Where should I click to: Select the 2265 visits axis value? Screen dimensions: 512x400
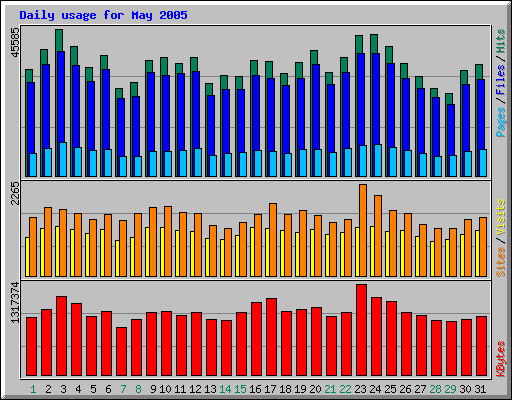pyautogui.click(x=15, y=194)
